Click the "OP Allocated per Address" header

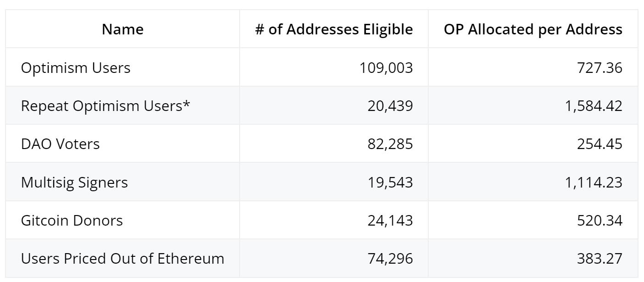(x=533, y=29)
